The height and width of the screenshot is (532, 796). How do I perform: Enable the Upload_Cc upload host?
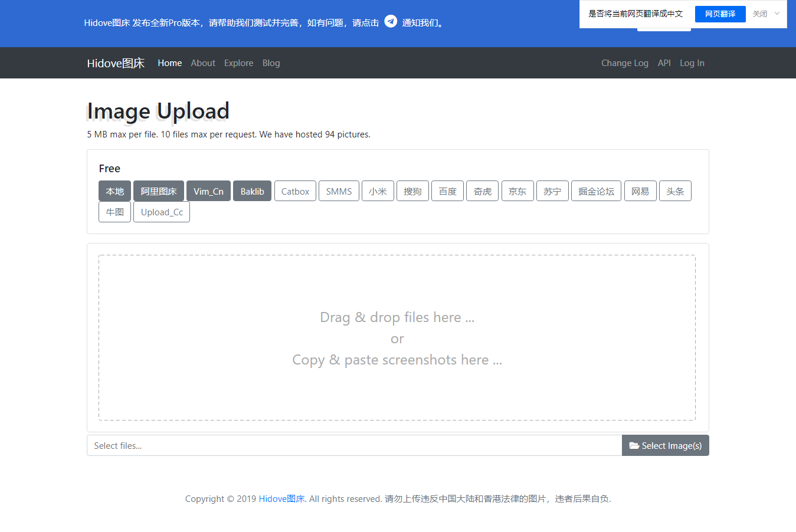click(x=162, y=212)
